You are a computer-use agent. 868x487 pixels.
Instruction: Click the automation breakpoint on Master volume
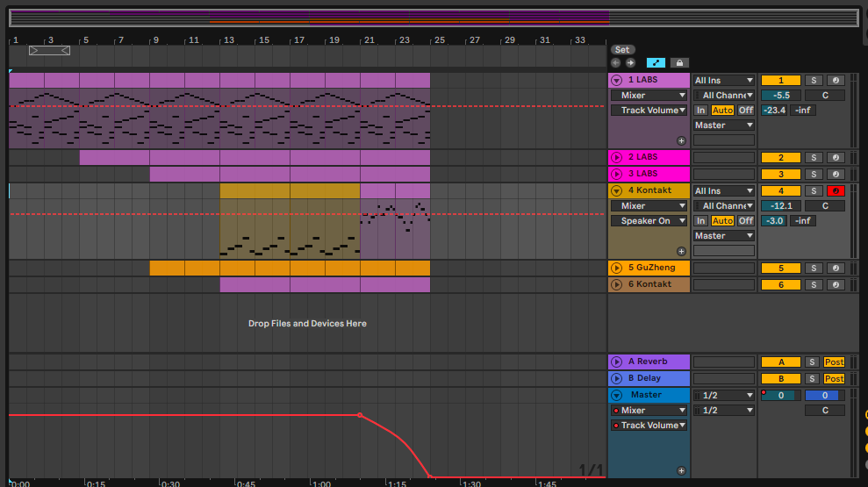pyautogui.click(x=360, y=415)
